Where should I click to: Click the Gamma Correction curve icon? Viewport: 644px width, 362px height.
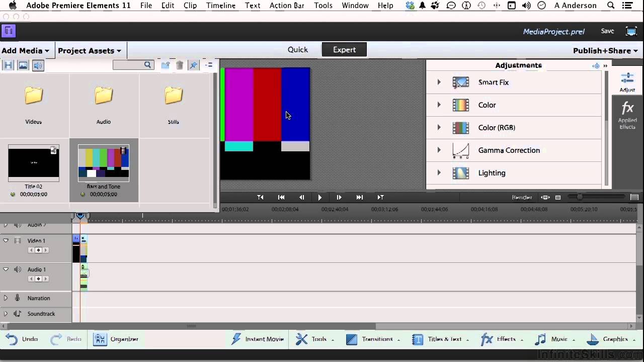[461, 150]
